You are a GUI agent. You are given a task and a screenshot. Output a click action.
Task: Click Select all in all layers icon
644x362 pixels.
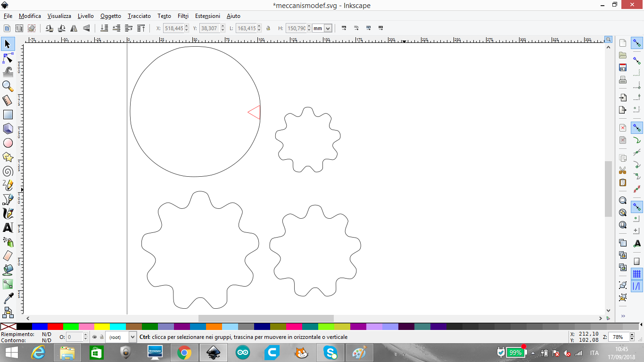[19, 28]
